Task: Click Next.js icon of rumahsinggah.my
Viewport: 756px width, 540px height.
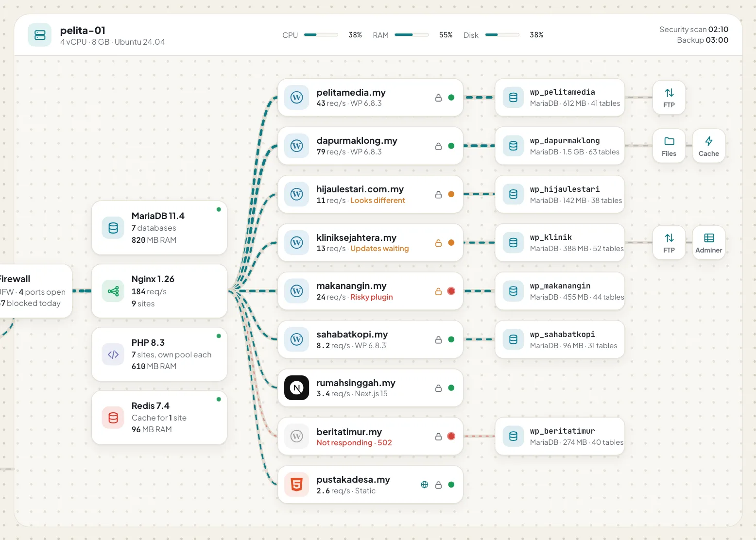Action: click(297, 388)
